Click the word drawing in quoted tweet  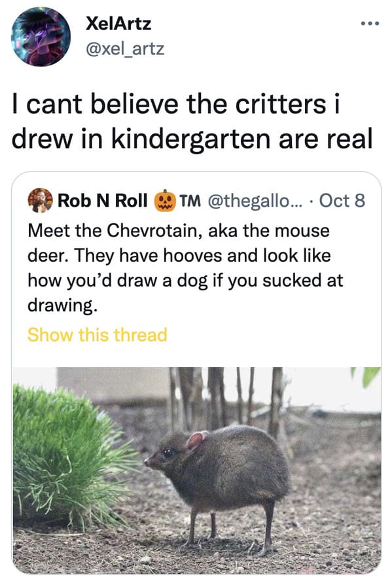tap(62, 306)
